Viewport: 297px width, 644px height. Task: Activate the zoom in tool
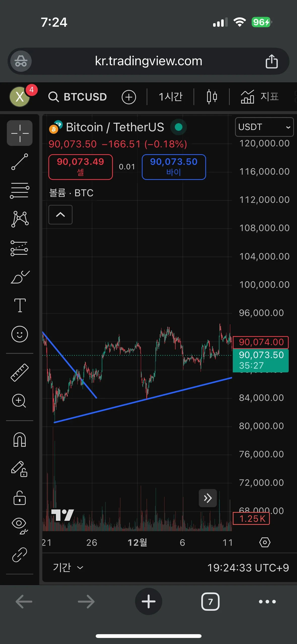(19, 401)
